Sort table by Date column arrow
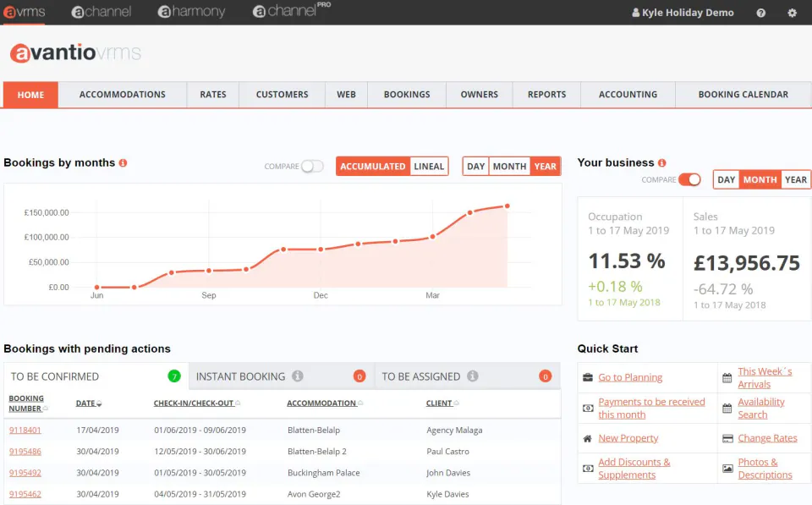812x505 pixels. click(99, 403)
